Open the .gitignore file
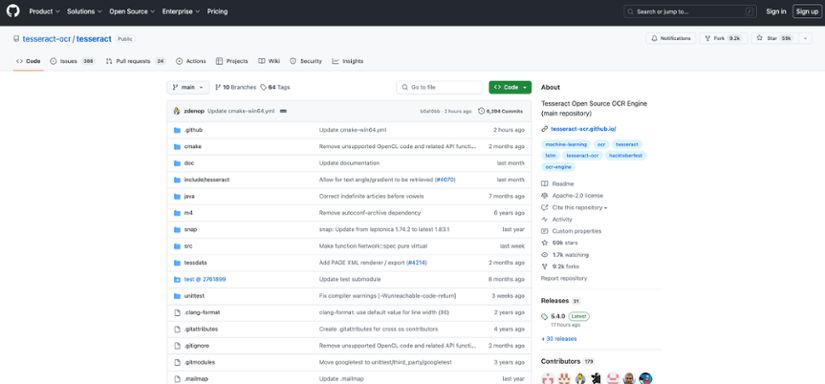The height and width of the screenshot is (384, 825). coord(197,346)
